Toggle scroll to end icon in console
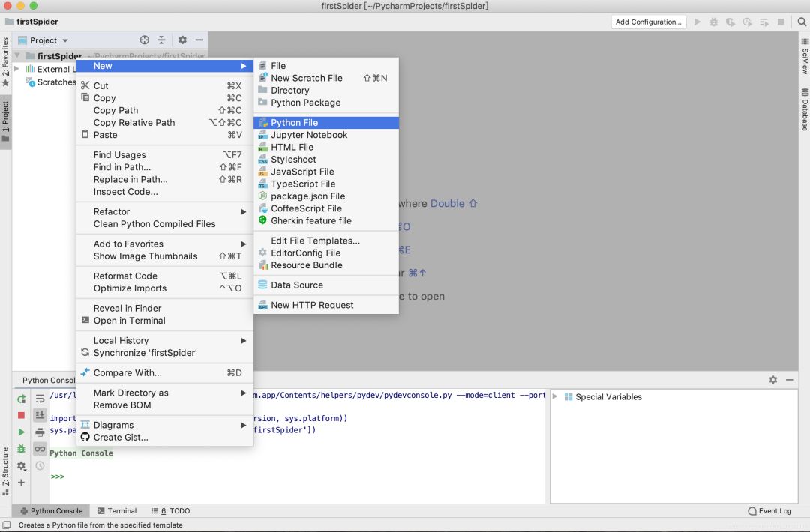This screenshot has height=532, width=810. [x=40, y=415]
